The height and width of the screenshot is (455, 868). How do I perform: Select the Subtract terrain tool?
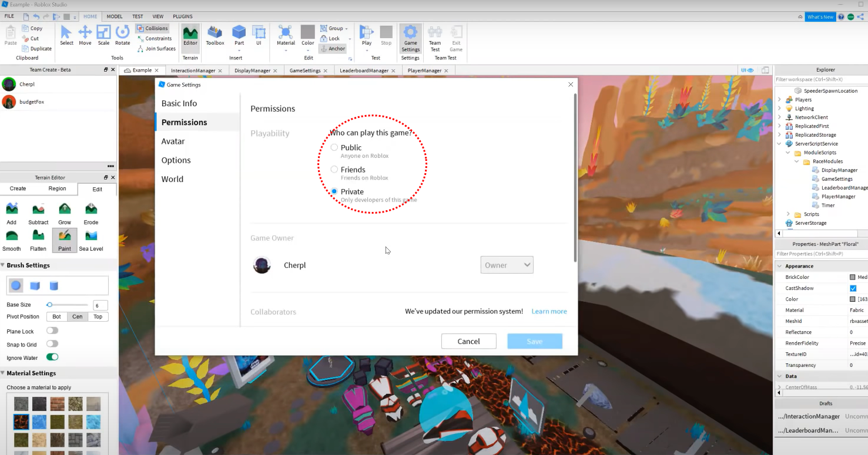[38, 214]
